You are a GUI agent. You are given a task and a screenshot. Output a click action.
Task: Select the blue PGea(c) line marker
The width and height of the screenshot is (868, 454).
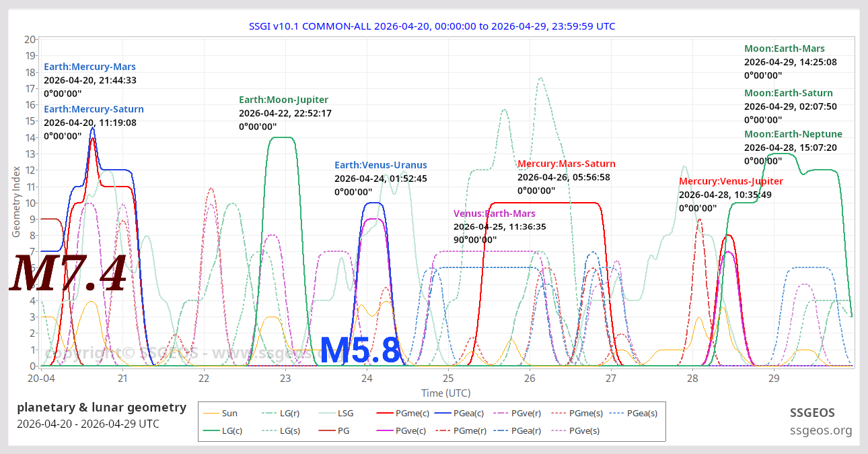[444, 413]
